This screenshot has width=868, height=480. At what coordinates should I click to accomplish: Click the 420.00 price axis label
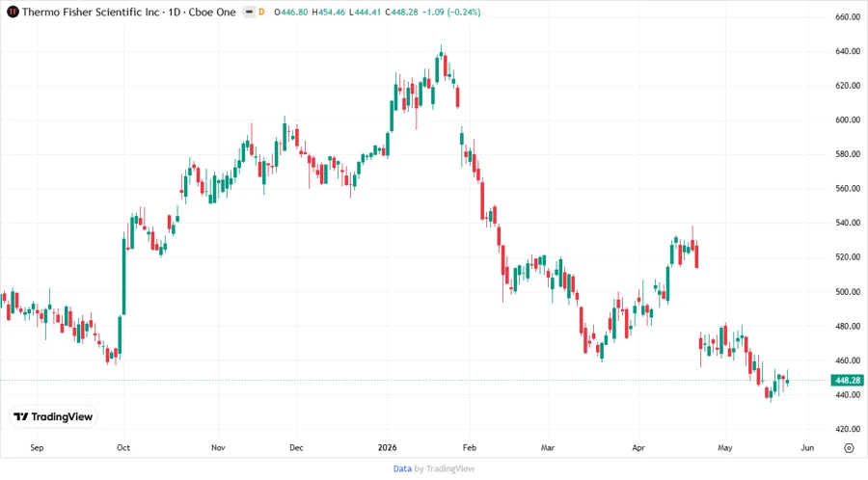pyautogui.click(x=848, y=429)
